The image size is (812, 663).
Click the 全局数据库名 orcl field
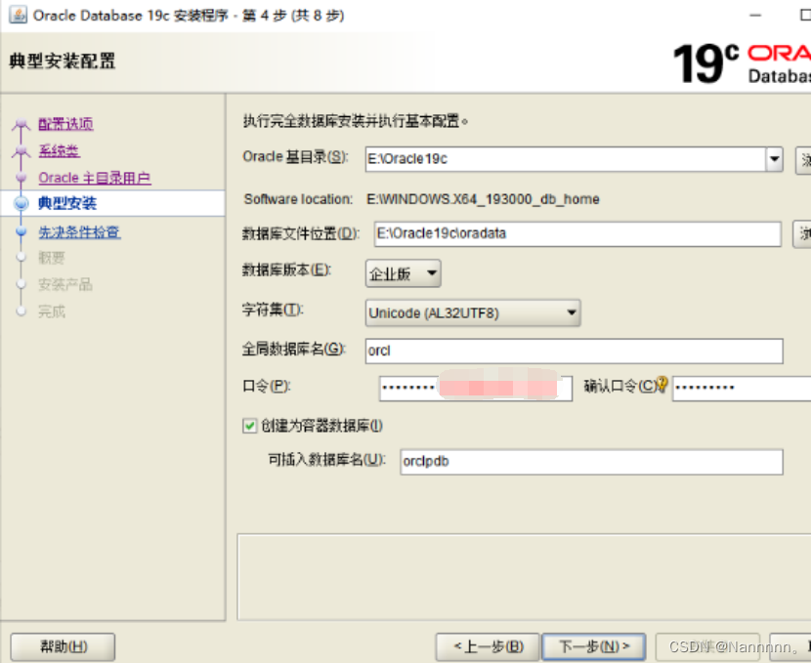[x=574, y=351]
